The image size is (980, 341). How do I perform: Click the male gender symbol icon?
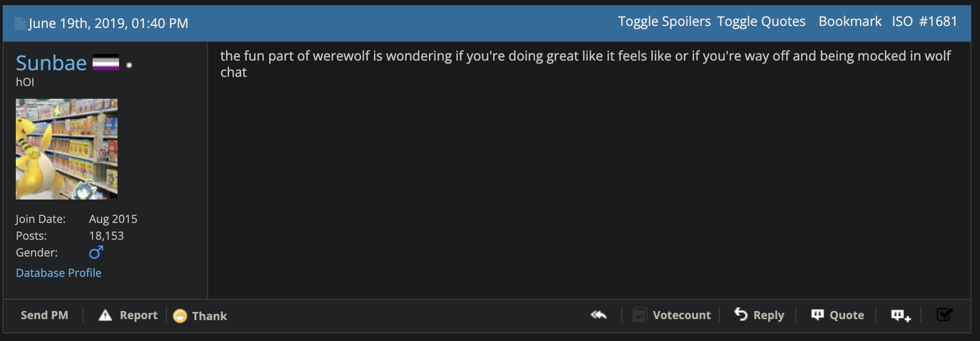pyautogui.click(x=96, y=252)
